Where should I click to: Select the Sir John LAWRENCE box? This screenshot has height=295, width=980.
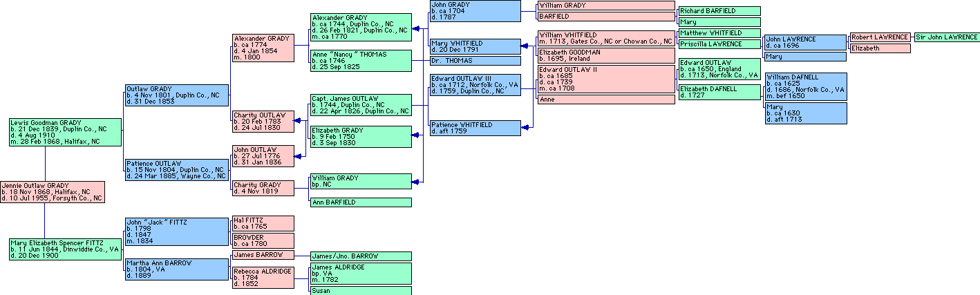pyautogui.click(x=945, y=37)
